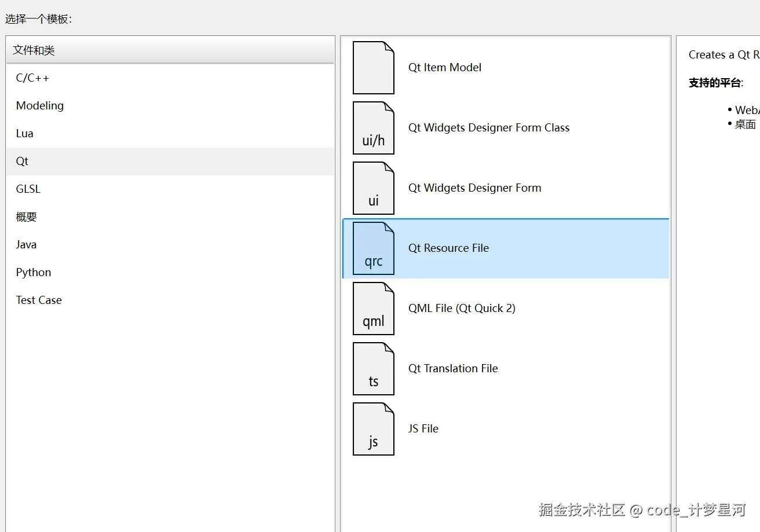Select the Qt Translation File label
This screenshot has width=760, height=532.
pos(453,369)
